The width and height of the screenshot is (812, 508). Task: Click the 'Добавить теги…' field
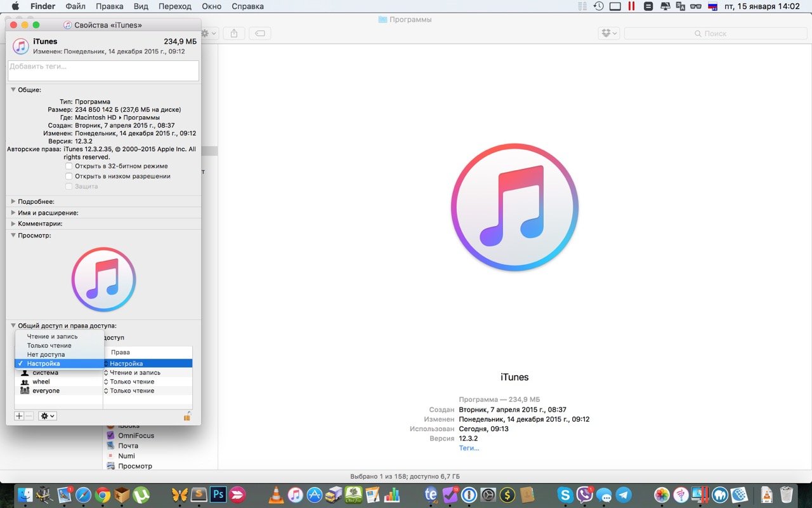[103, 70]
